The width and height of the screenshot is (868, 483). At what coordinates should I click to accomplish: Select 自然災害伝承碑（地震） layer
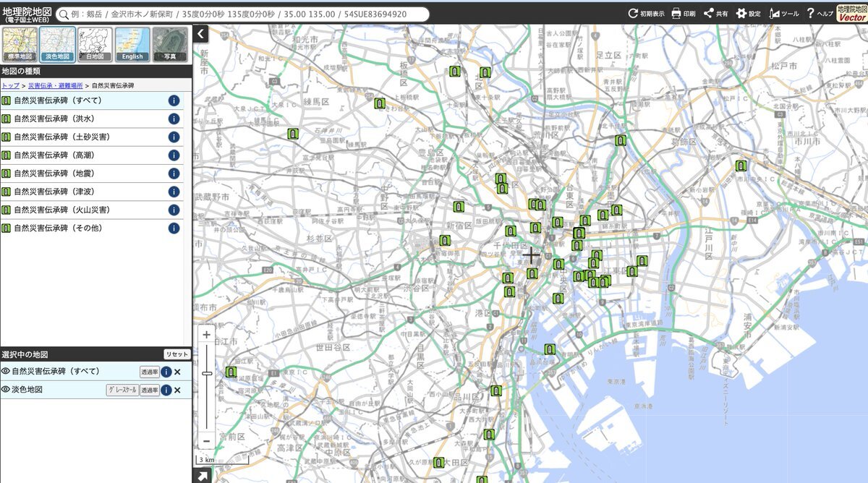[x=54, y=174]
